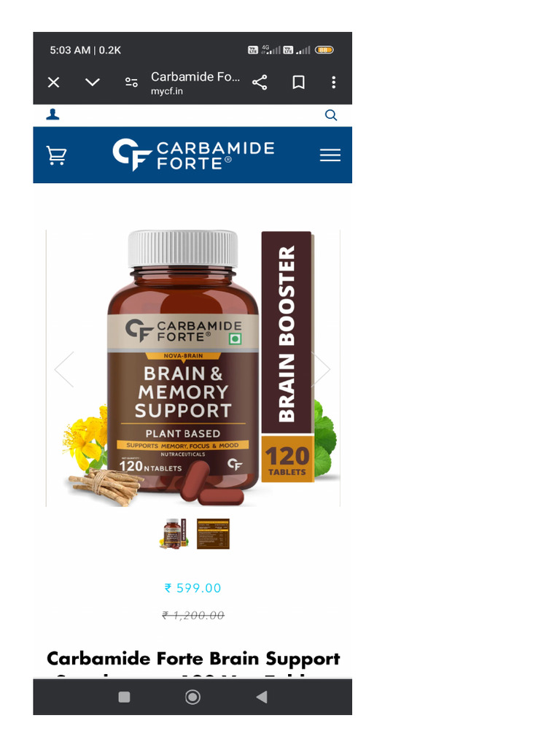
Task: Select the bottle thumbnail image
Action: pyautogui.click(x=174, y=533)
